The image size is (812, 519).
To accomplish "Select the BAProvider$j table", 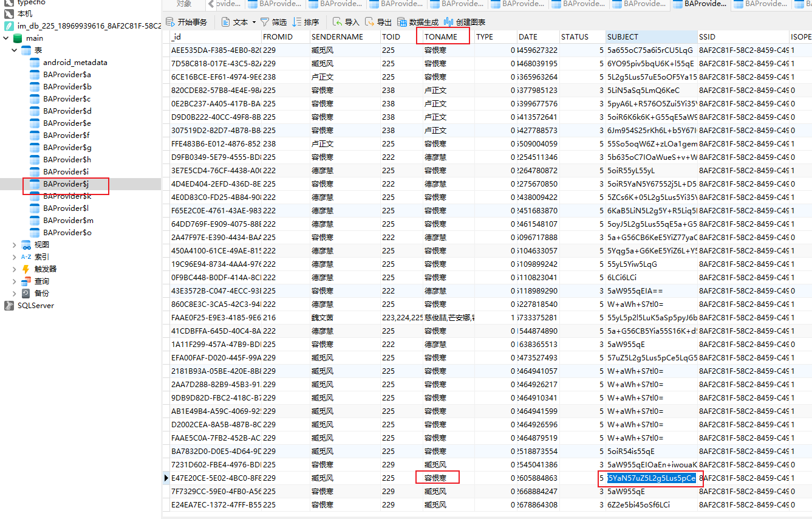I will (66, 184).
